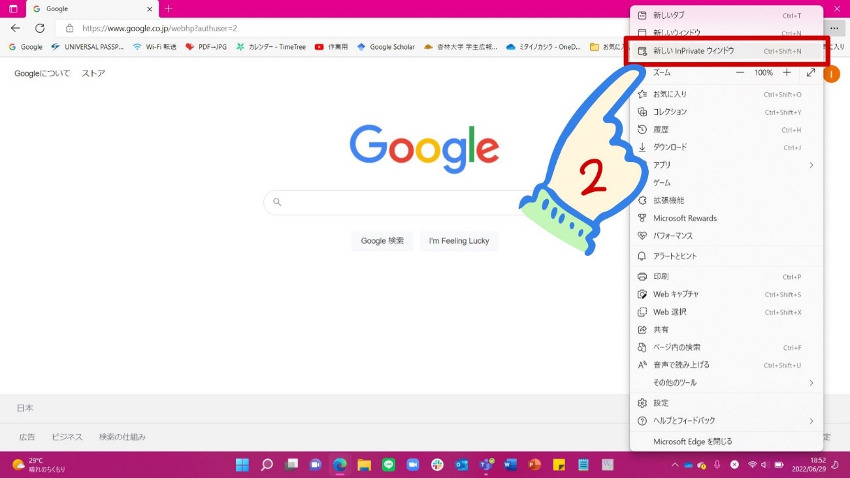Open PowerPoint from the taskbar
Image resolution: width=850 pixels, height=478 pixels.
535,465
